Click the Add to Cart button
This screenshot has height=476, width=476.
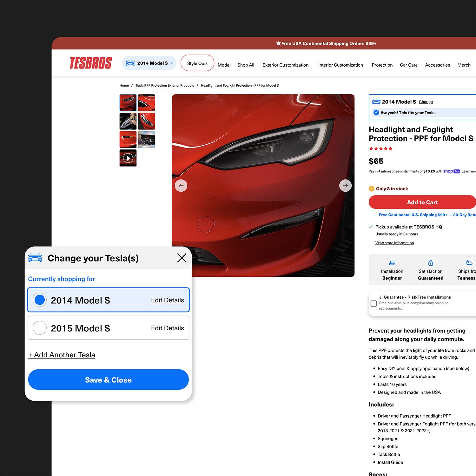coord(422,202)
